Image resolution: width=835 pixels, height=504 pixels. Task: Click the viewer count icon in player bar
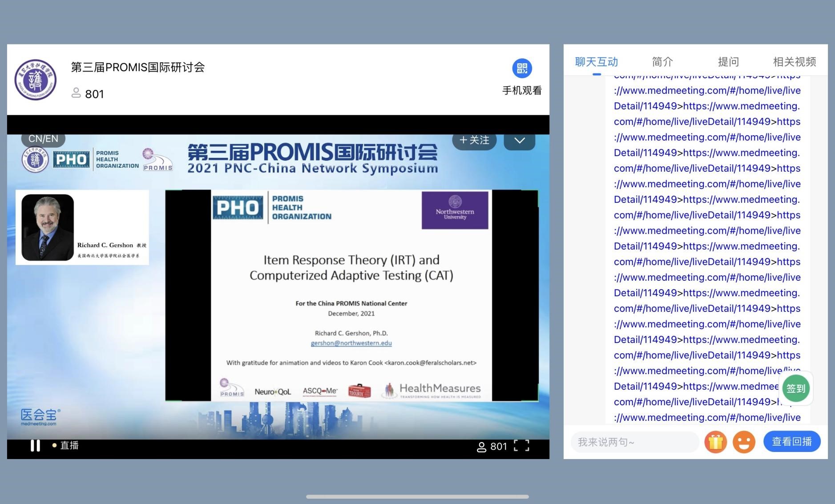click(481, 447)
